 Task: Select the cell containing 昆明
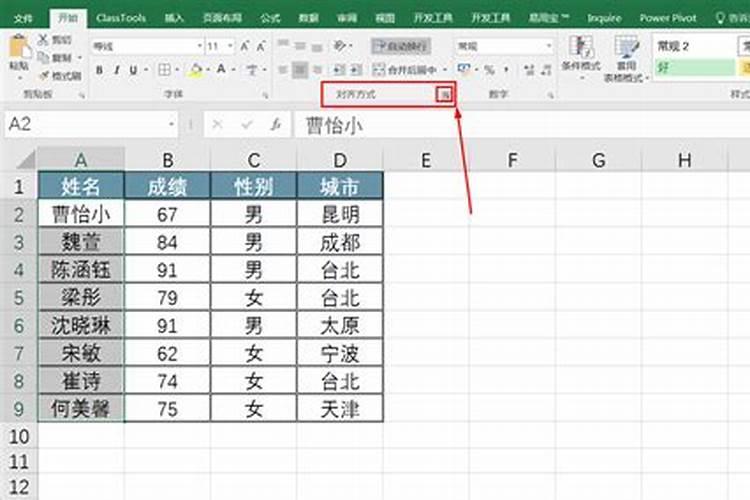[340, 214]
